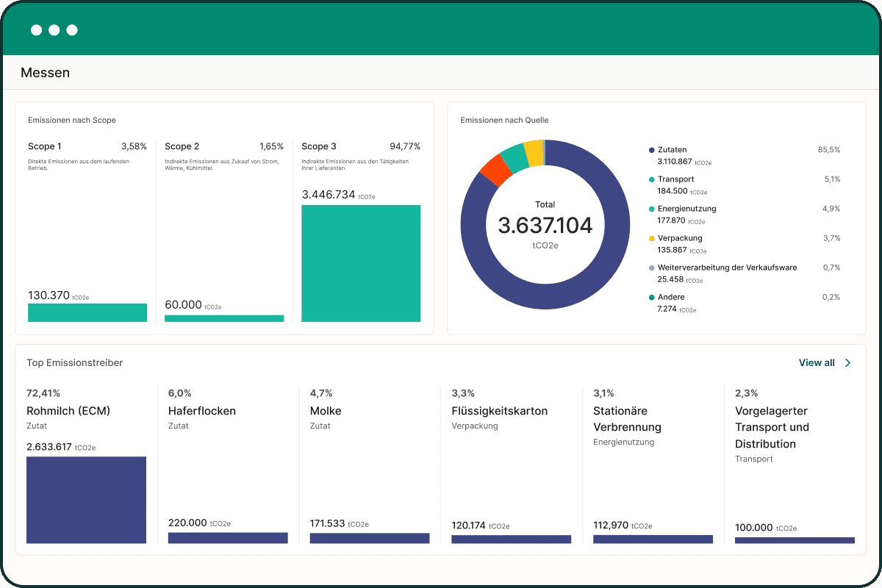The height and width of the screenshot is (588, 882).
Task: Click the Weiterverarbeitung legend grey dot
Action: click(x=652, y=268)
